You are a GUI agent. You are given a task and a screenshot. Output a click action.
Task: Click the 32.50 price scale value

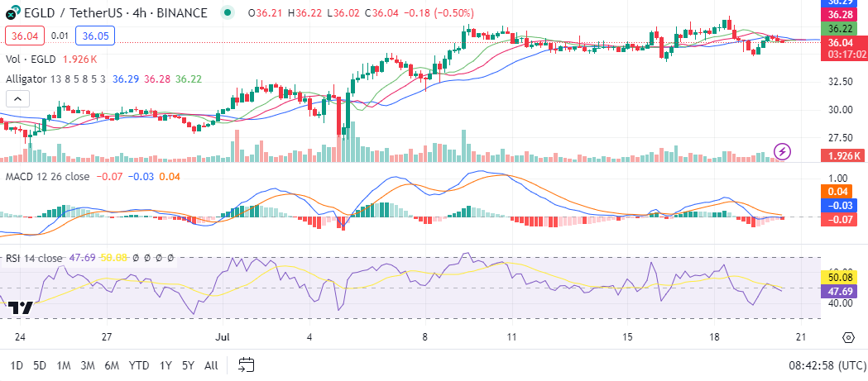pos(840,82)
